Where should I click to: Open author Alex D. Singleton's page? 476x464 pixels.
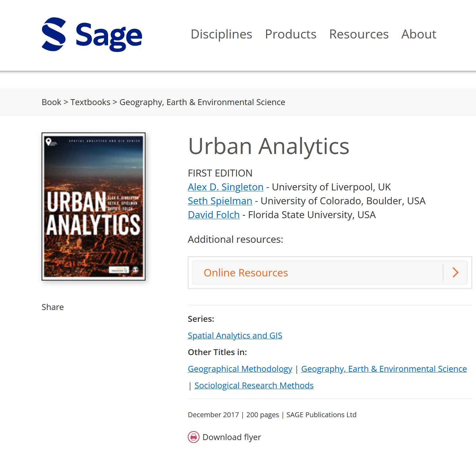(226, 187)
